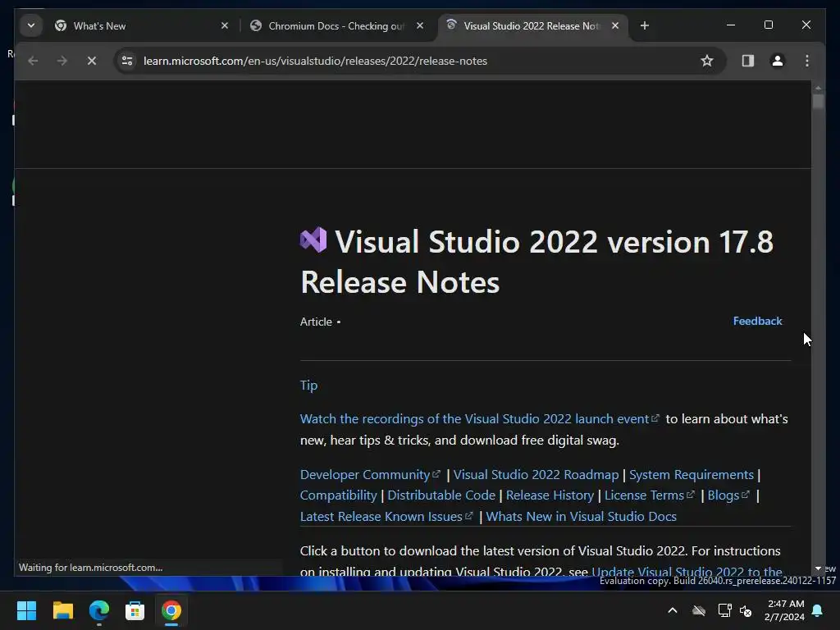Image resolution: width=840 pixels, height=630 pixels.
Task: Open File Explorer from the taskbar
Action: point(62,610)
